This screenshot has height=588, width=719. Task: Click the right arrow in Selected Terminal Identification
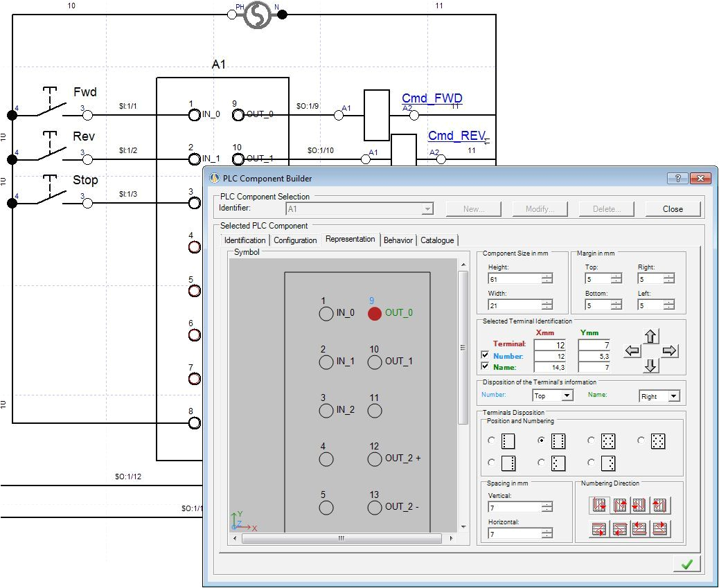click(x=668, y=350)
